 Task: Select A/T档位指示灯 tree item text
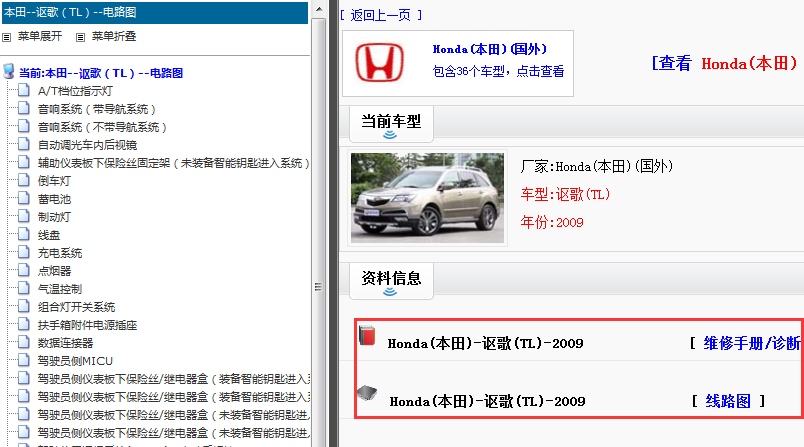[x=75, y=91]
